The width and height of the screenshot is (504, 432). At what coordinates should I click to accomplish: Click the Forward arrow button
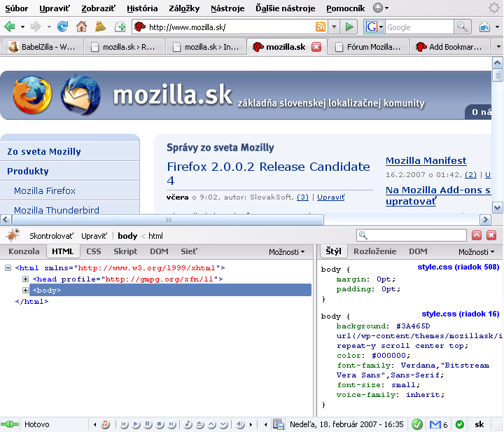[x=36, y=27]
